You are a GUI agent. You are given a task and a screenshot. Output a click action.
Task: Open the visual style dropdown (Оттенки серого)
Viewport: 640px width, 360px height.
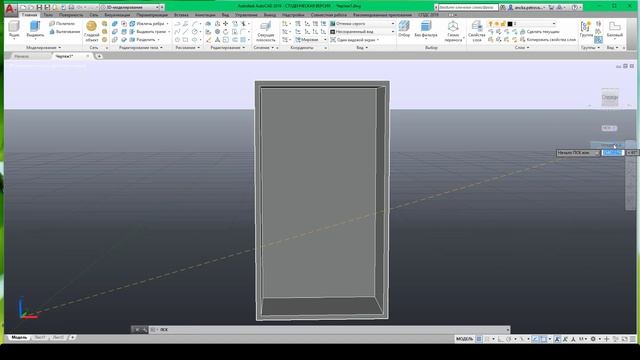coord(362,24)
